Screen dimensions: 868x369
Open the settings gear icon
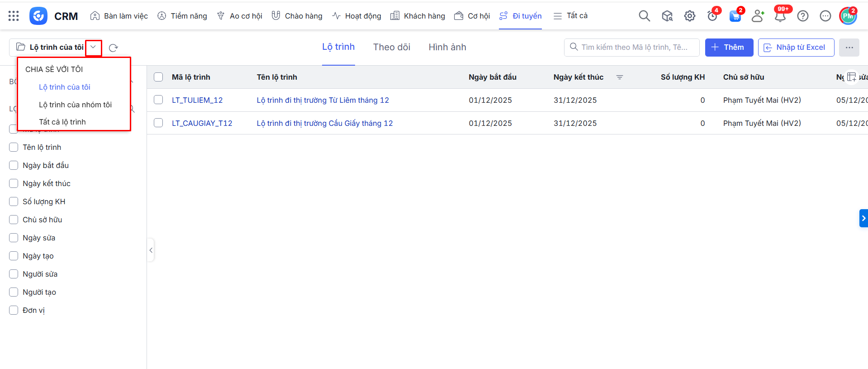(x=689, y=16)
